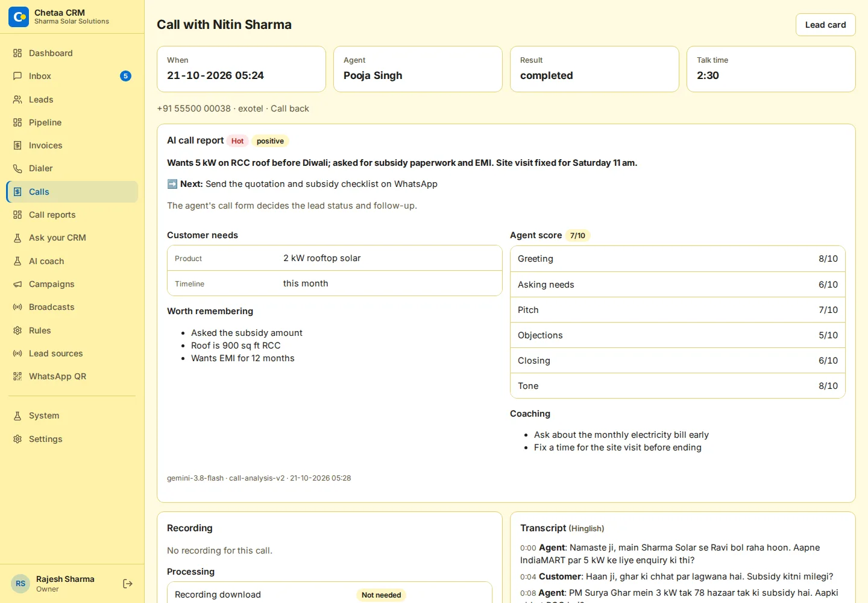Click the phone number +91 55500 00038
Image resolution: width=868 pixels, height=603 pixels.
193,109
